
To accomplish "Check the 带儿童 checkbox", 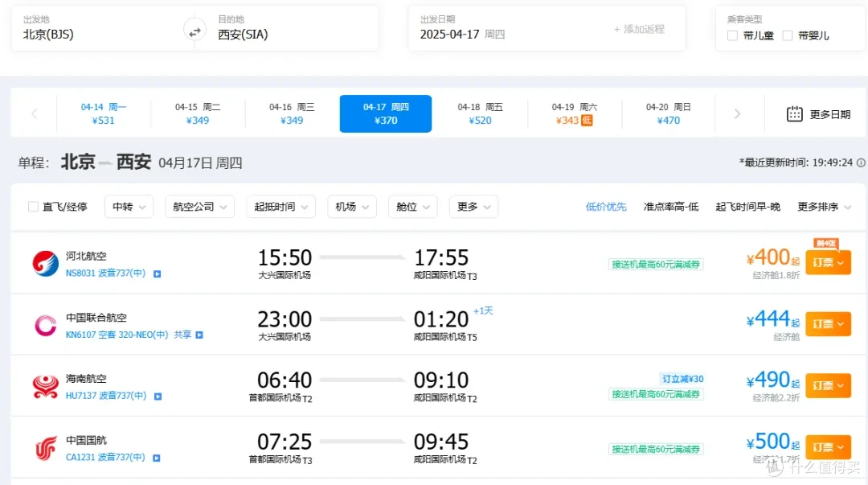I will [x=732, y=35].
